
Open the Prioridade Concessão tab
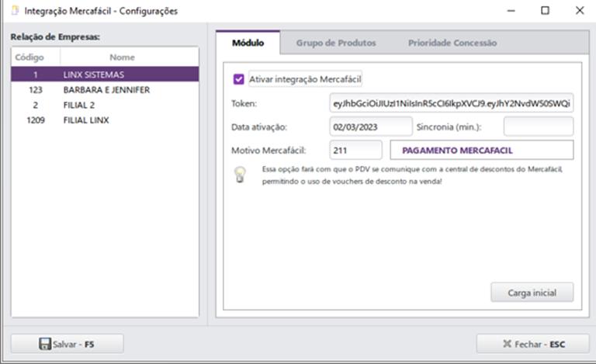(452, 43)
